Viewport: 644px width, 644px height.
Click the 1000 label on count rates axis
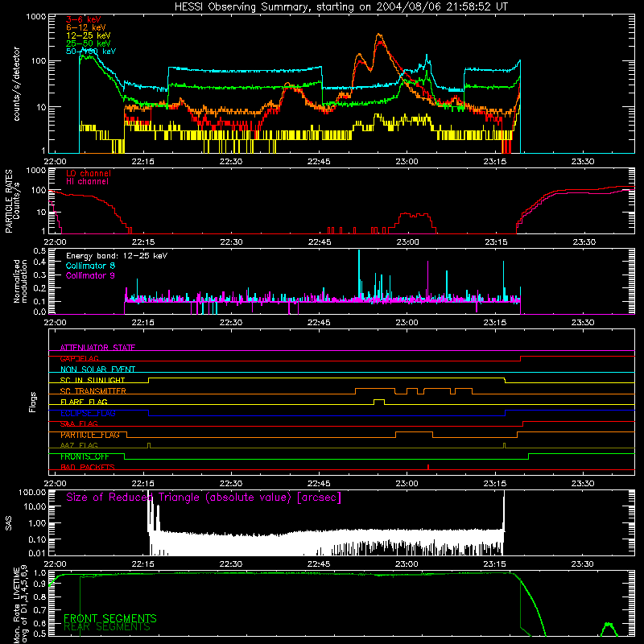[x=35, y=17]
